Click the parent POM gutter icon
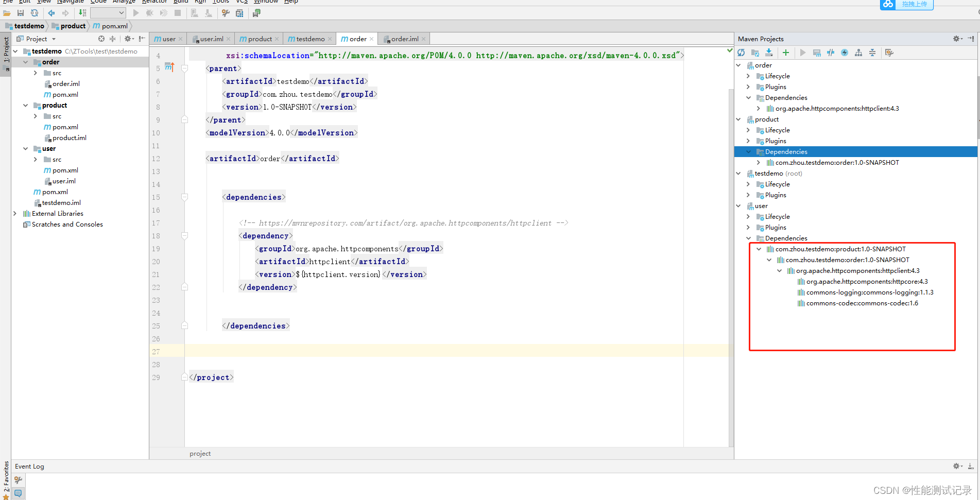Viewport: 980px width, 500px height. pos(169,67)
